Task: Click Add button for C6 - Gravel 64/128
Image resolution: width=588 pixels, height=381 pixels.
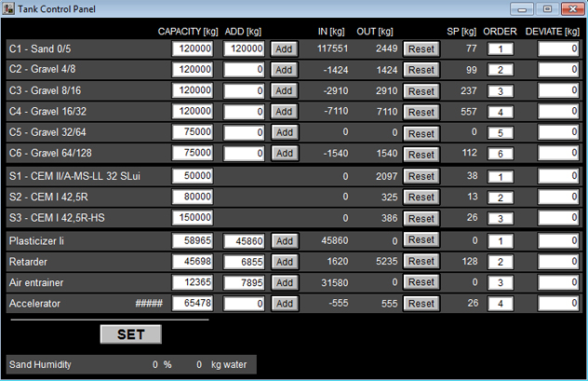Action: [285, 153]
